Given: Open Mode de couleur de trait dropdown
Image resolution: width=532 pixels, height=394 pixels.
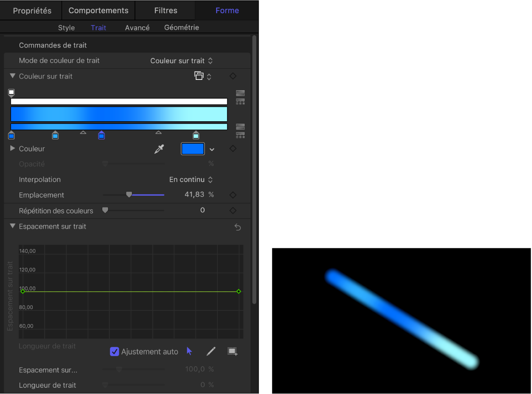Looking at the screenshot, I should click(x=182, y=61).
